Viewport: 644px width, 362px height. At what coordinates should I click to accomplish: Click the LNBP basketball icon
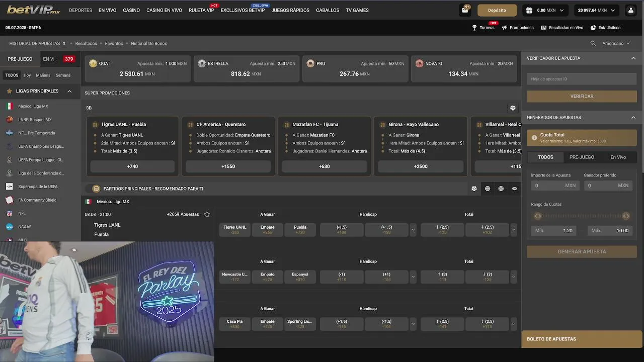tap(9, 120)
